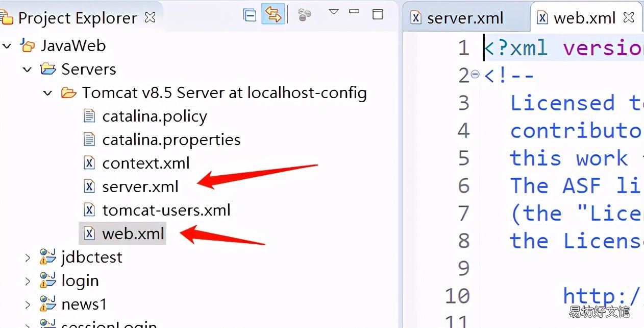Open Project Explorer View Menu dropdown arrow
This screenshot has width=644, height=328.
click(x=334, y=12)
